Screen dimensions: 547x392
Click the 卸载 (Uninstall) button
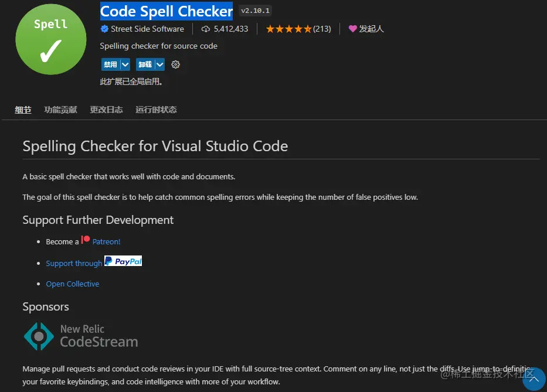145,64
